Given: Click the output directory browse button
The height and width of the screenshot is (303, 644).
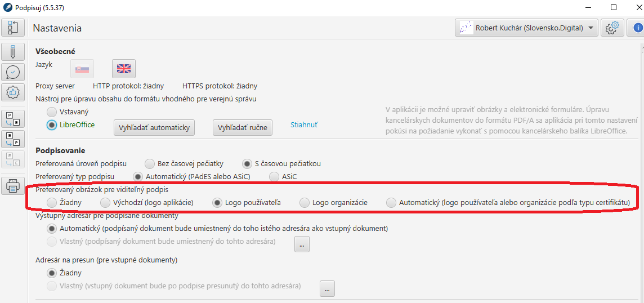Looking at the screenshot, I should (x=302, y=244).
